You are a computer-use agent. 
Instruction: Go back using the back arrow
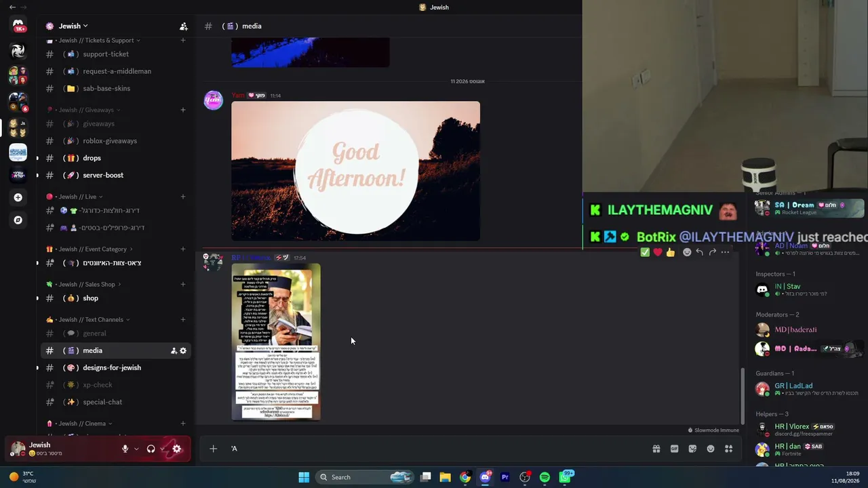[12, 7]
